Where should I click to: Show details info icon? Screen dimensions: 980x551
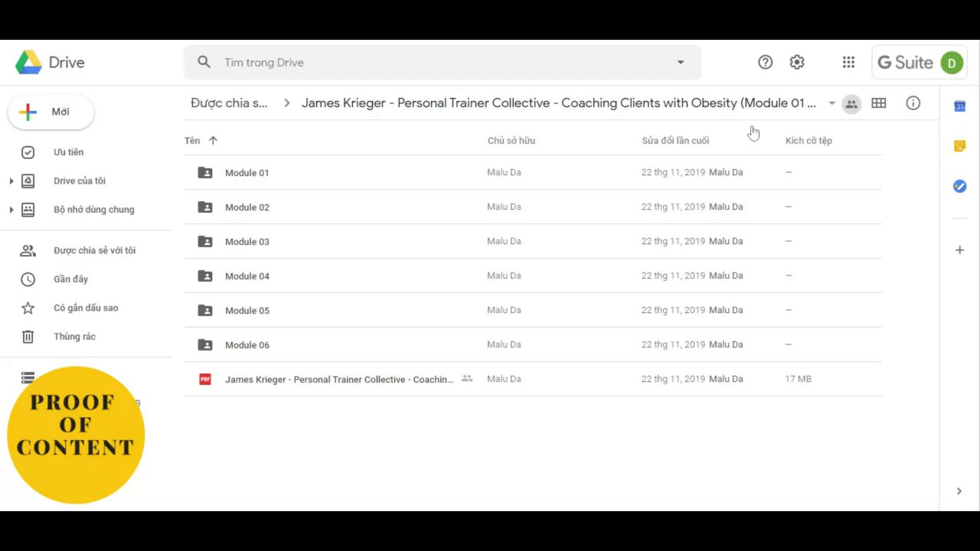(x=913, y=103)
